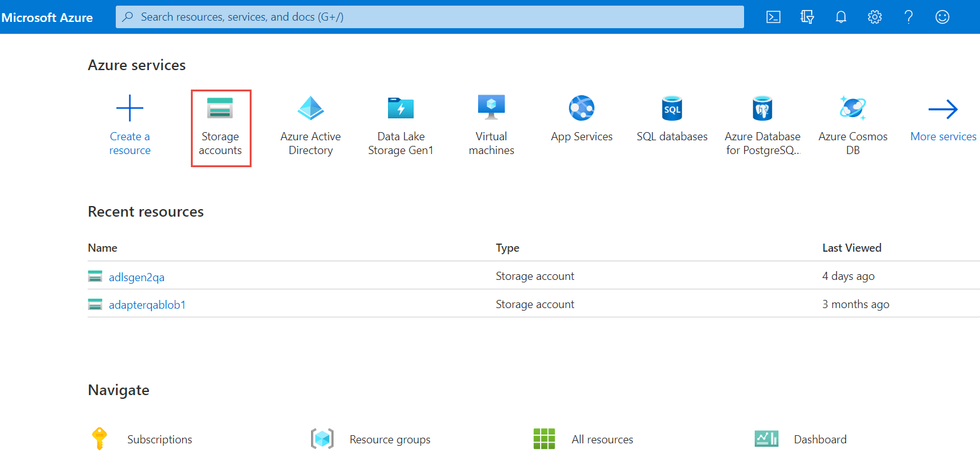Select Azure Active Directory
Screen dimensions: 980x469
(x=310, y=124)
